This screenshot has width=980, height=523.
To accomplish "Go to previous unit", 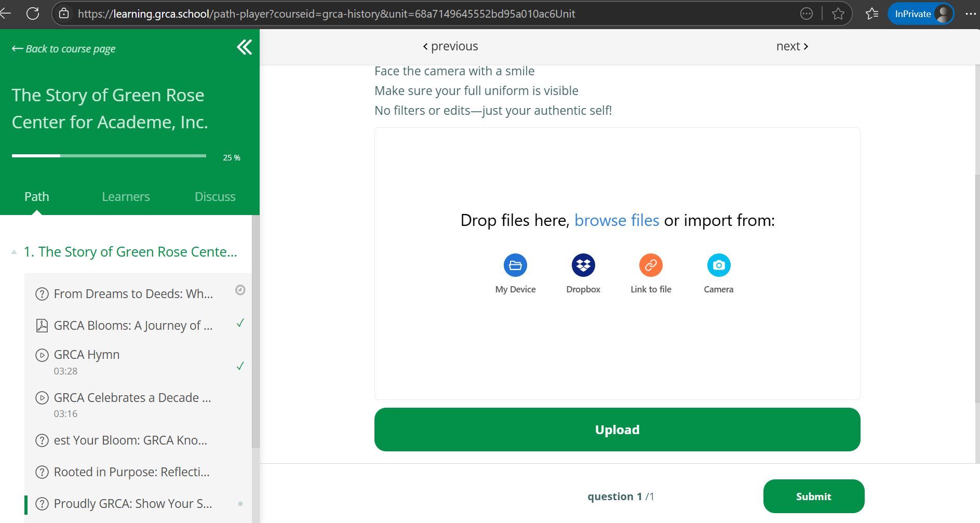I will coord(450,46).
